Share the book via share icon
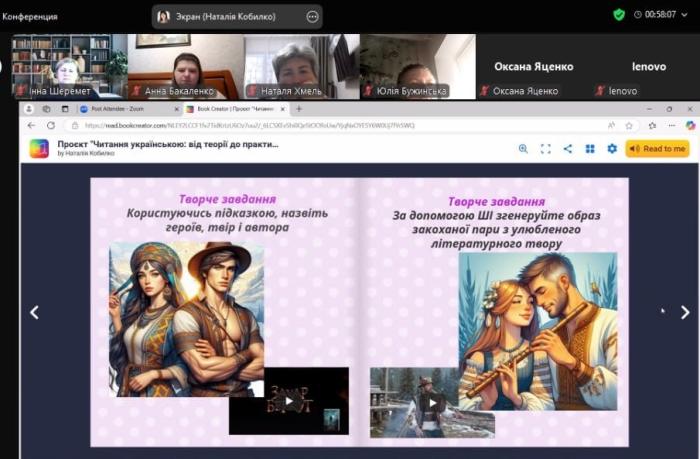Screen dimensions: 700x459 [x=568, y=149]
